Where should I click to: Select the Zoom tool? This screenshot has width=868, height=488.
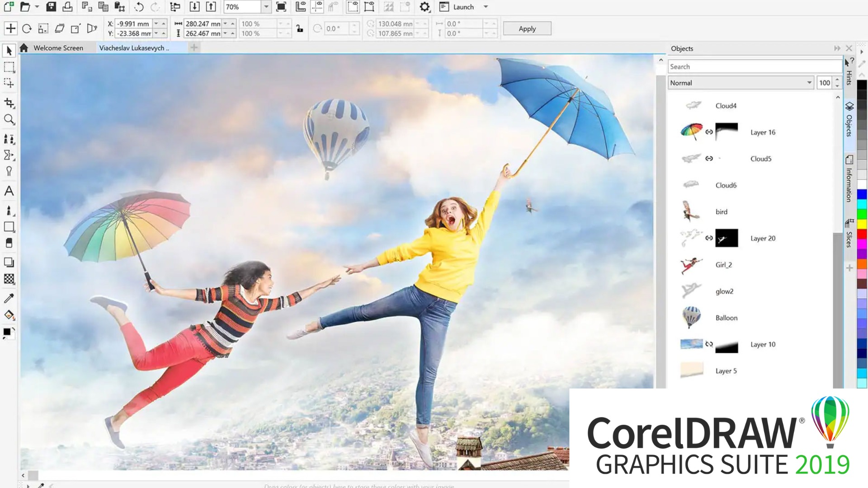point(9,120)
